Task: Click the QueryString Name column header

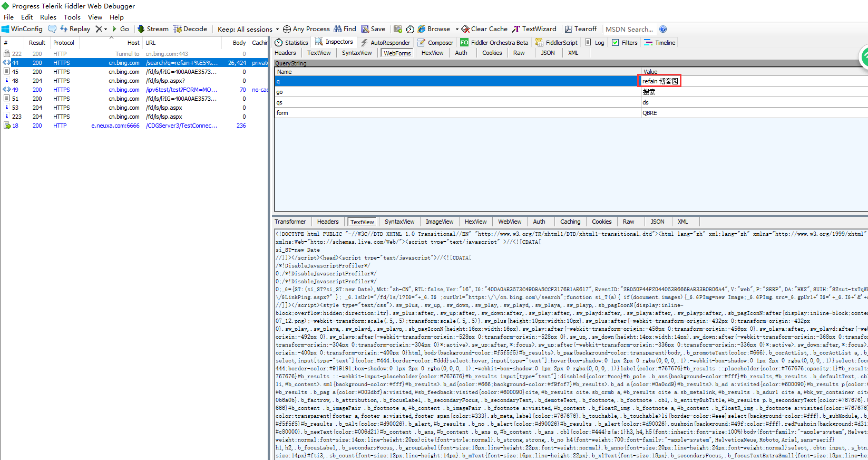Action: click(x=457, y=72)
